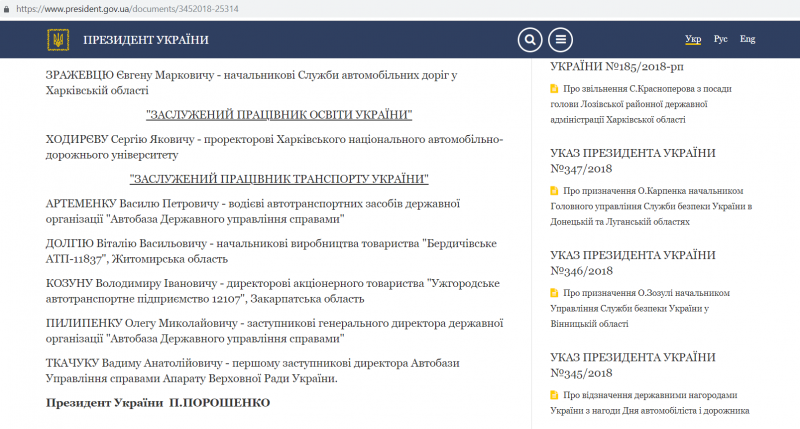Screen dimensions: 800x429
Task: Click the padlock icon in address bar
Action: [x=6, y=9]
